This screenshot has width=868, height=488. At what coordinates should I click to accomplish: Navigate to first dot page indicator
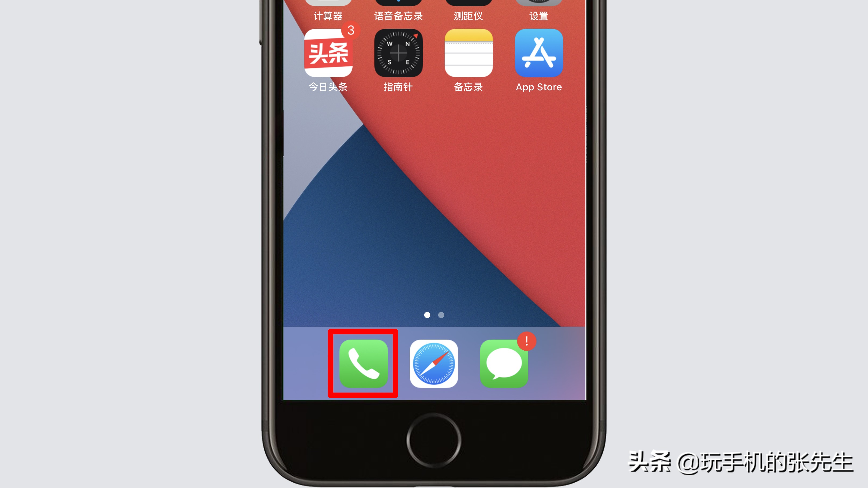[x=427, y=315]
